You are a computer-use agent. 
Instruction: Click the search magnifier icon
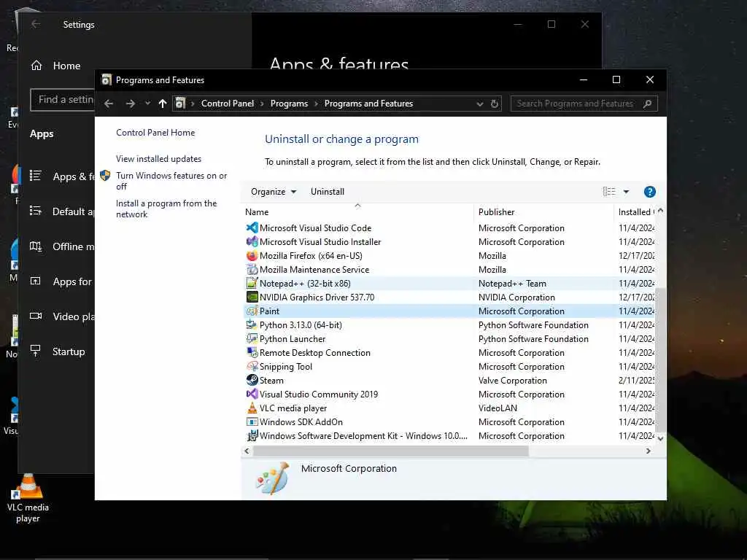click(647, 104)
